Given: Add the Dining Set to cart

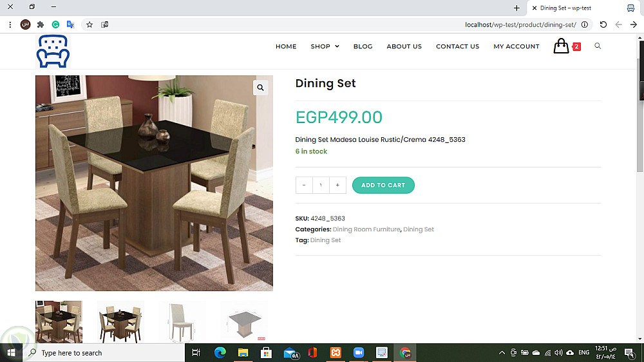Looking at the screenshot, I should pos(383,186).
